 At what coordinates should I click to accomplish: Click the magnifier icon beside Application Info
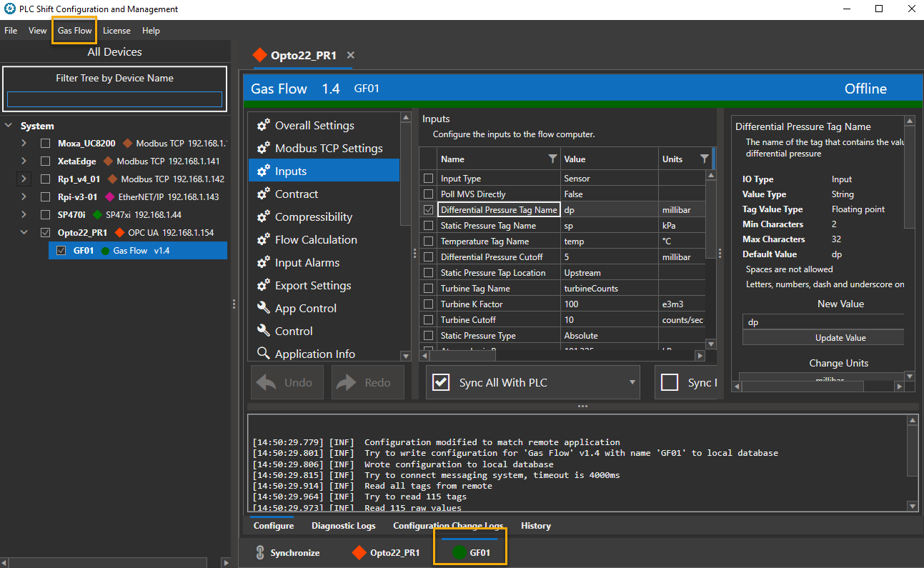263,354
